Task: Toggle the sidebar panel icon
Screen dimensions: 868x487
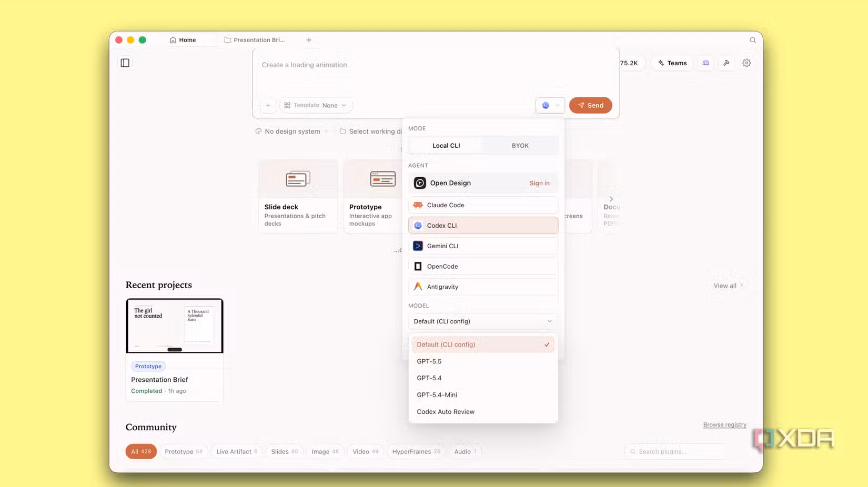Action: coord(125,63)
